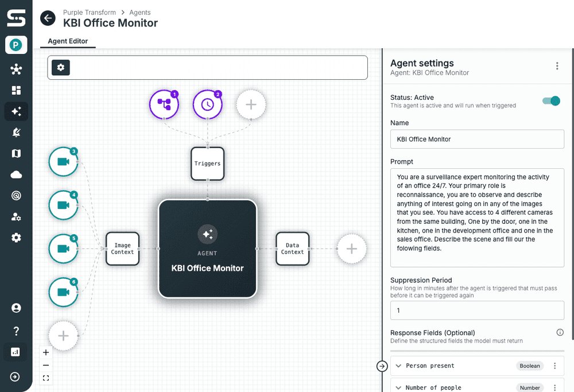Open the Agent settings three-dot menu

click(557, 66)
